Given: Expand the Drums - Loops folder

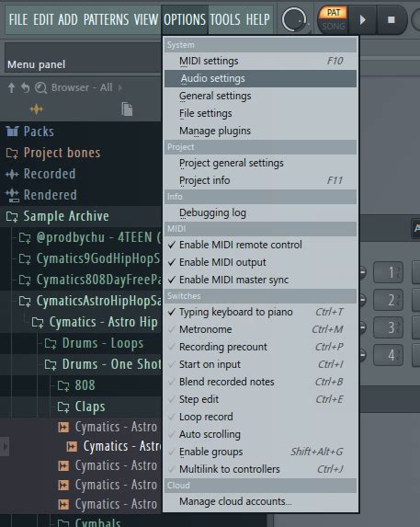Looking at the screenshot, I should click(x=103, y=343).
